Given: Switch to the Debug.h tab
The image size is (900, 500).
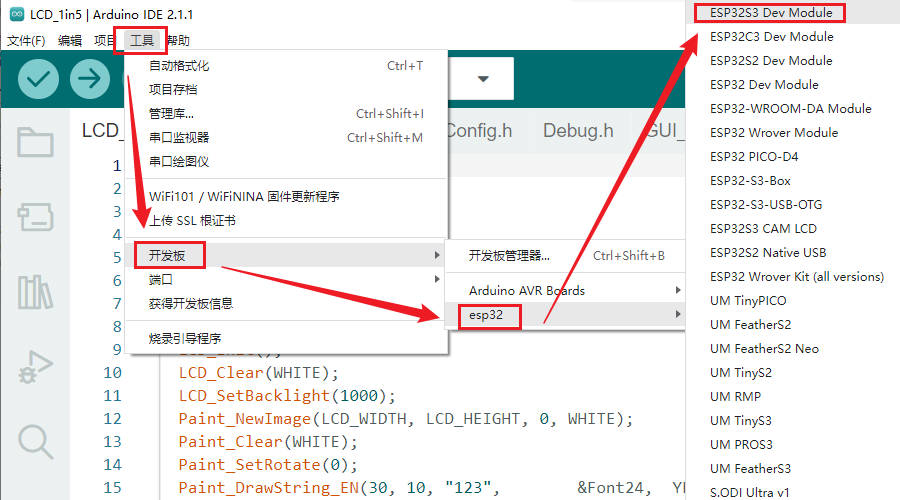Looking at the screenshot, I should [x=578, y=131].
